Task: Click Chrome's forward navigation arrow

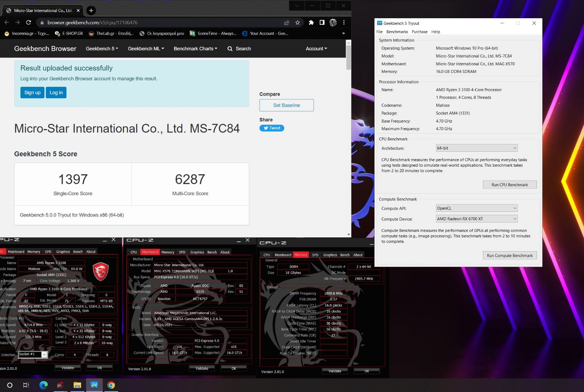Action: pyautogui.click(x=18, y=23)
